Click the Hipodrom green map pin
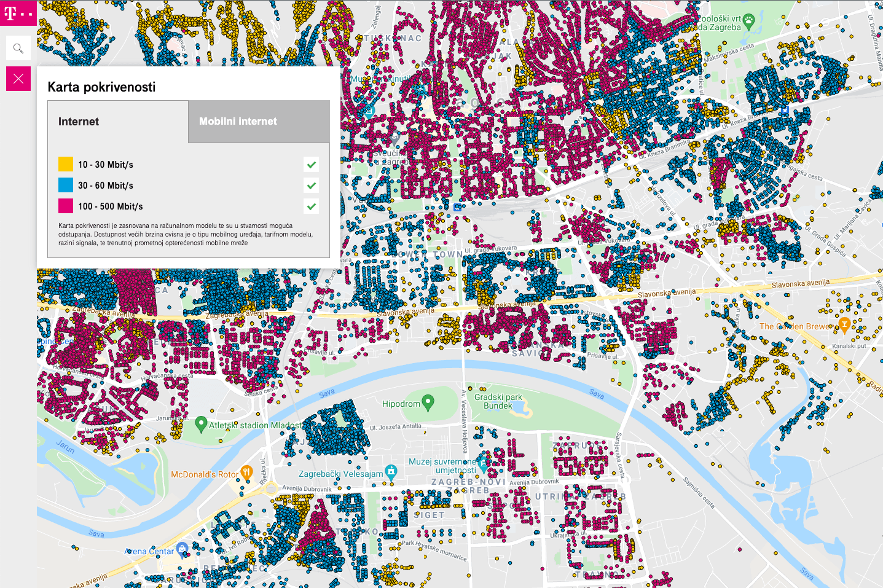This screenshot has width=883, height=588. [428, 403]
